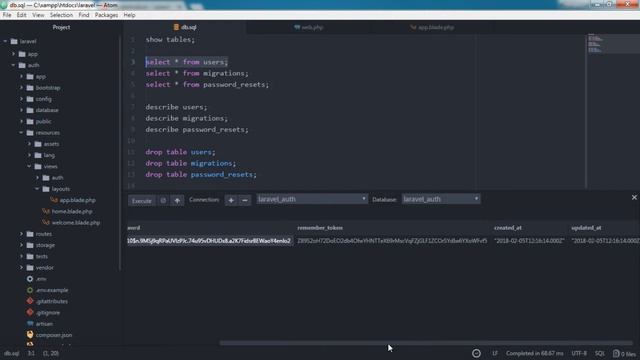
Task: Switch to the db.sql tab
Action: coord(185,27)
